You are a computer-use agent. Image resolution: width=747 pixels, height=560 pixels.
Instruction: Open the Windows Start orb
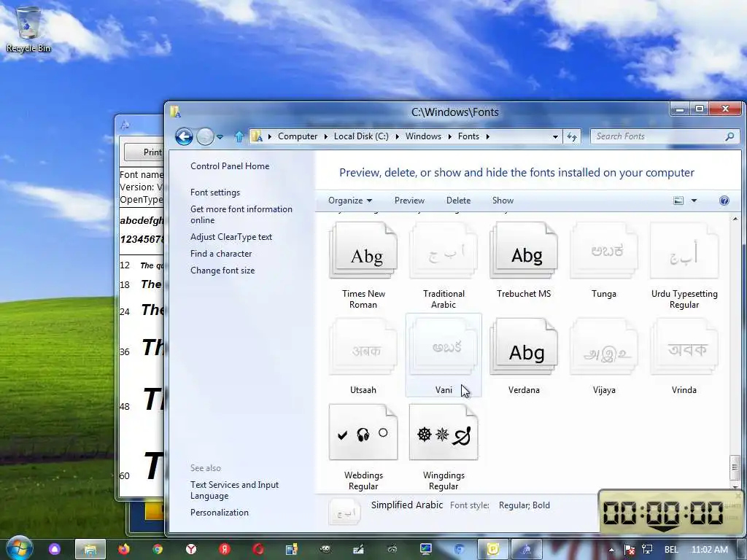pyautogui.click(x=20, y=548)
